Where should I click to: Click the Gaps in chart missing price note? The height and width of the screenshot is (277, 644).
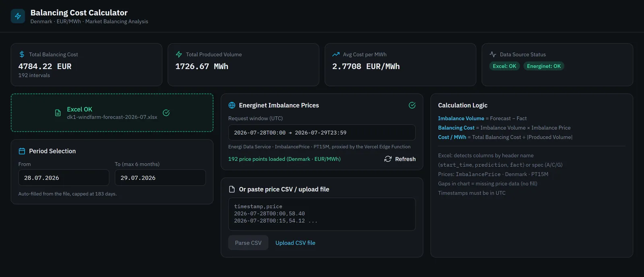tap(487, 184)
